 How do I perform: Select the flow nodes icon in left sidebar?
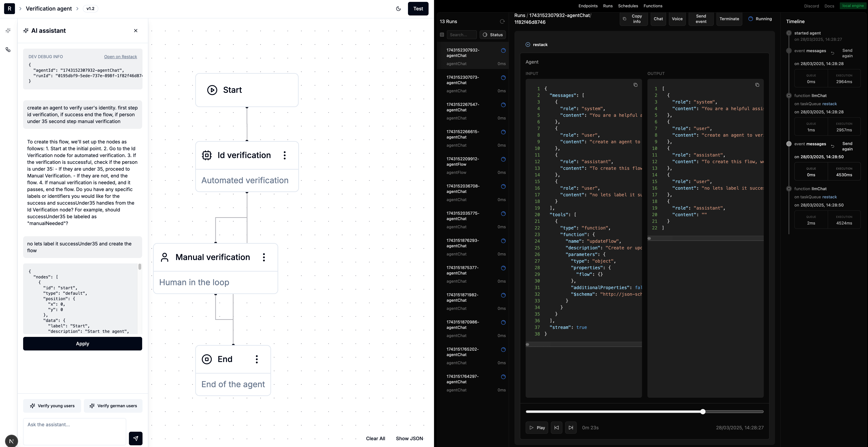point(8,49)
